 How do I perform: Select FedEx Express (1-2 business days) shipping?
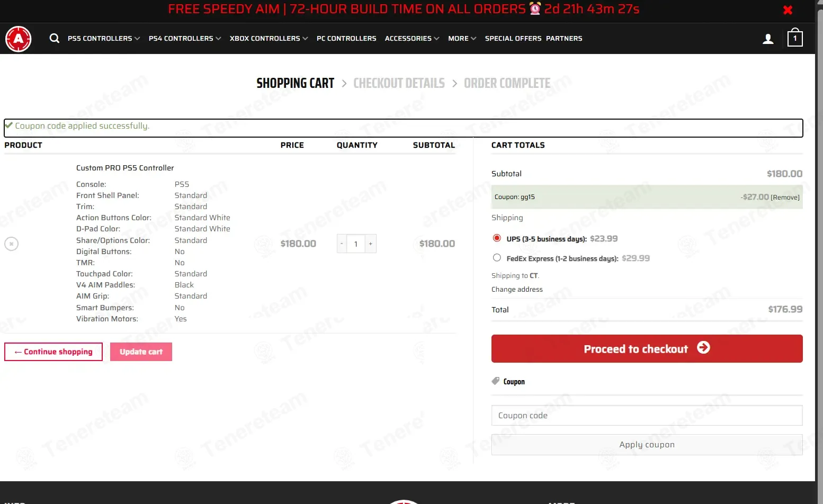pos(497,258)
